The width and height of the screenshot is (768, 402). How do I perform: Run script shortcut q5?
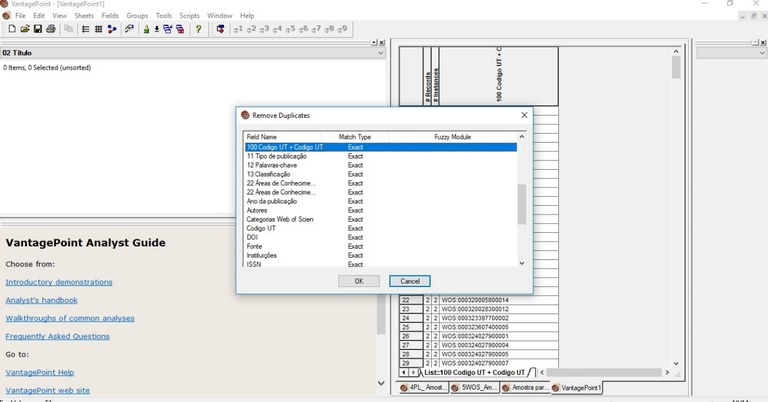(x=290, y=29)
